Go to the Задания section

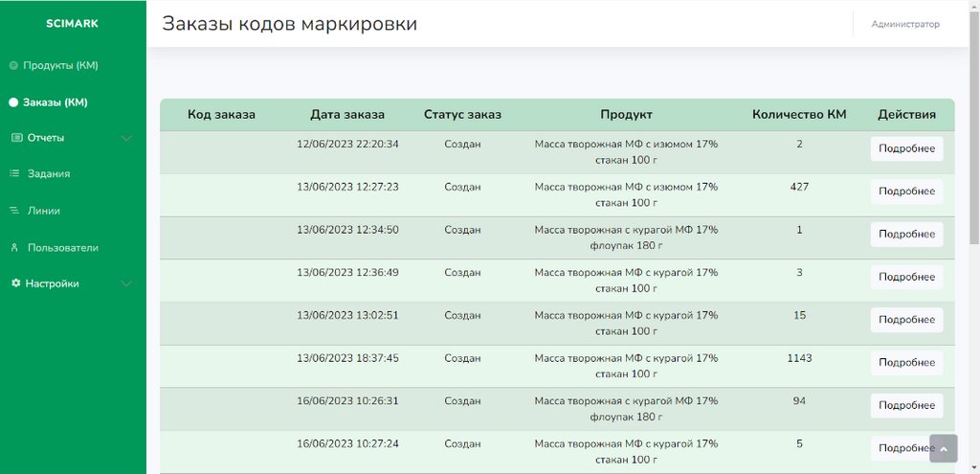coord(49,174)
